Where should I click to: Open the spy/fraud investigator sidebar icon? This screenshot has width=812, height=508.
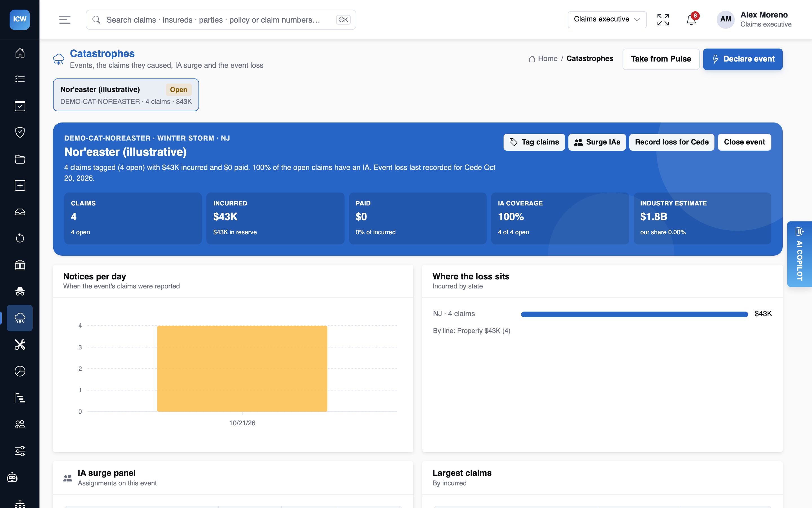click(x=20, y=291)
